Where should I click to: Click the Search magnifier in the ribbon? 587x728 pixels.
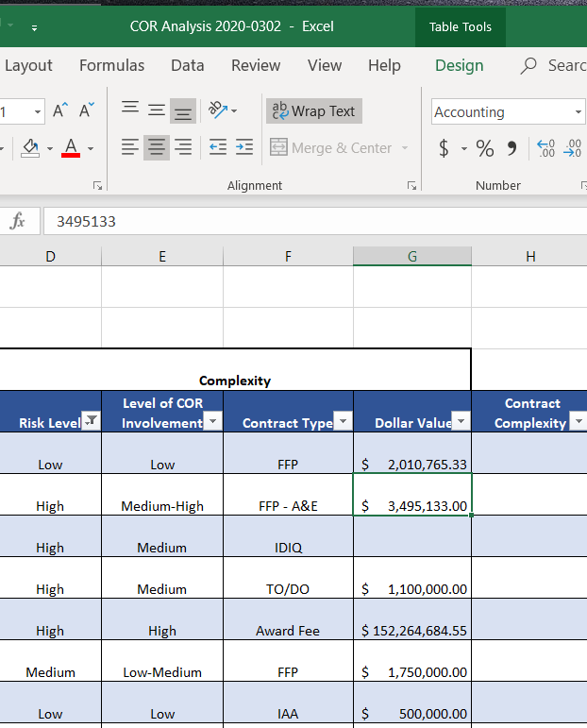[x=528, y=66]
